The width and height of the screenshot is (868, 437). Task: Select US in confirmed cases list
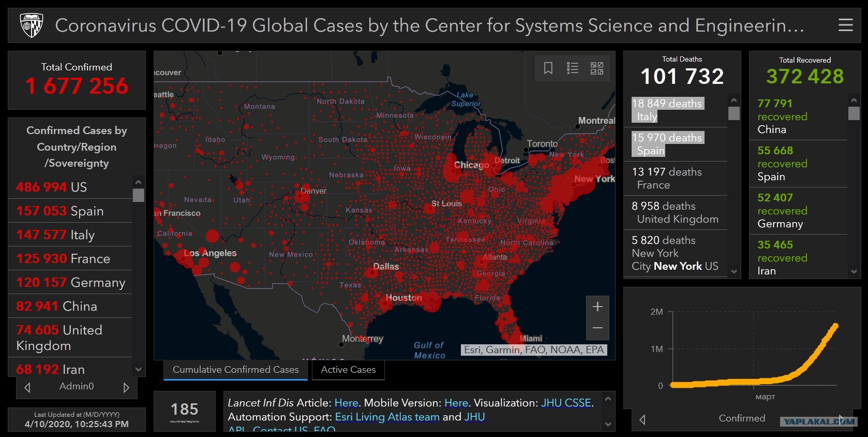coord(70,187)
